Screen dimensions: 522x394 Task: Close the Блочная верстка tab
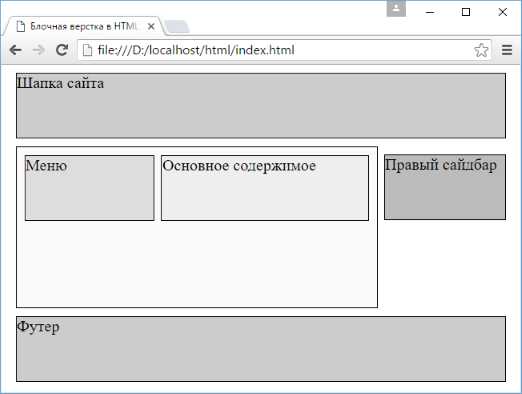coord(151,26)
